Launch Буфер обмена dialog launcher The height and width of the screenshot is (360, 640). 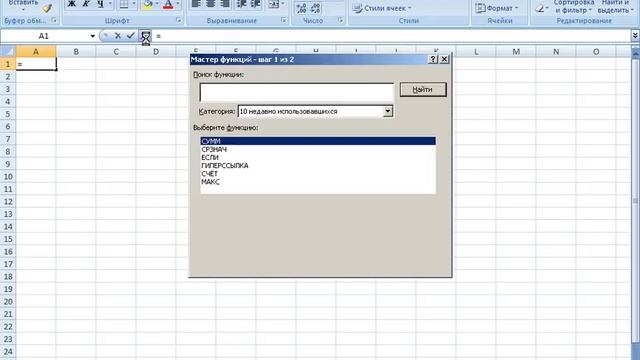click(54, 20)
